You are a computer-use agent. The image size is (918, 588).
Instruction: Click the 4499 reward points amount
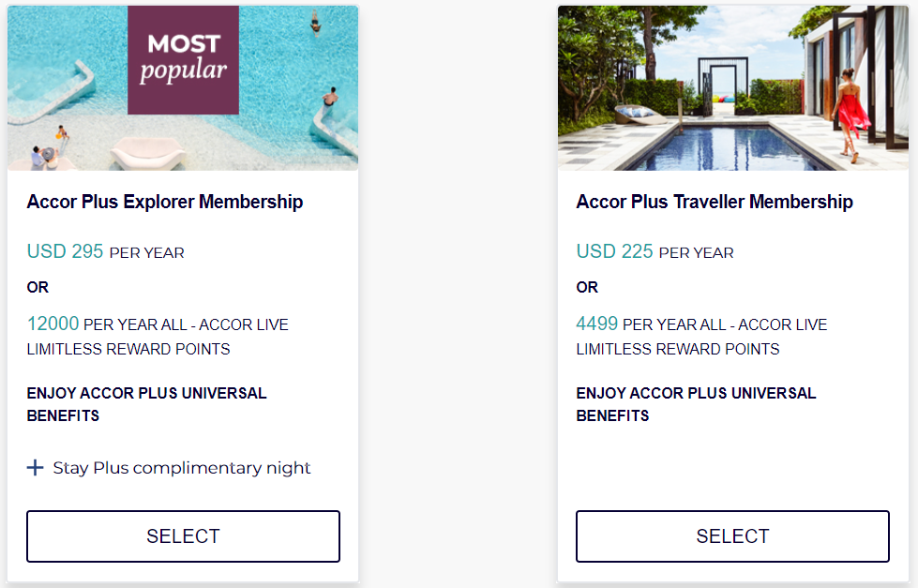coord(597,324)
